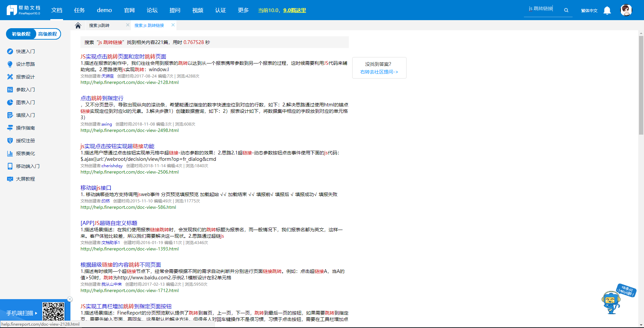This screenshot has height=328, width=644.
Task: Open the 报表设计 sidebar icon
Action: click(10, 77)
